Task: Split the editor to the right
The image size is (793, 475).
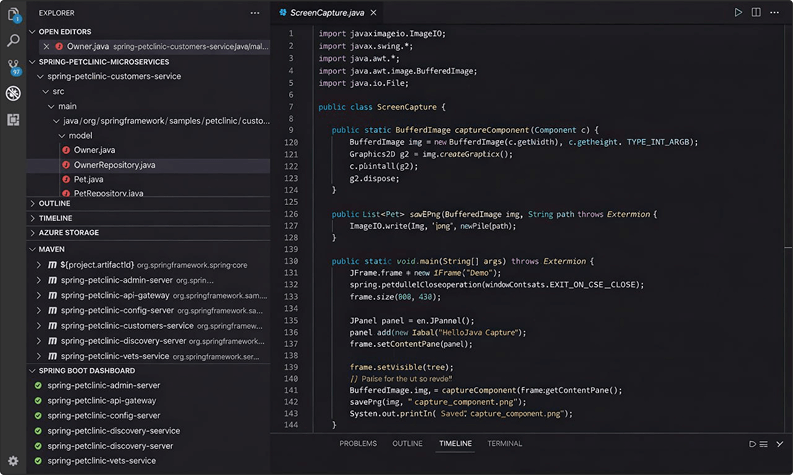Action: [x=757, y=13]
